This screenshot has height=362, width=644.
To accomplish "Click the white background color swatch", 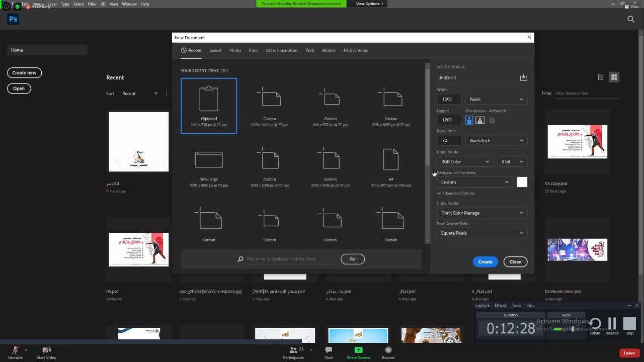I will click(x=522, y=182).
